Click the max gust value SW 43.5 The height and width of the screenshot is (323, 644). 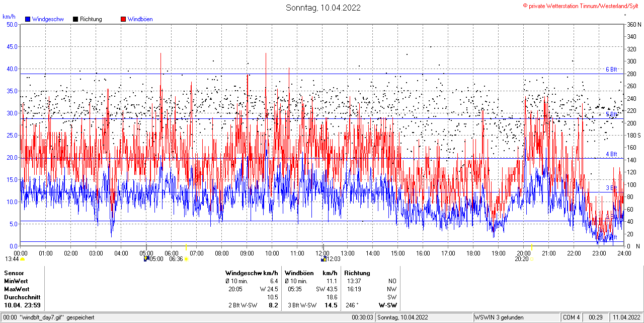click(x=327, y=289)
